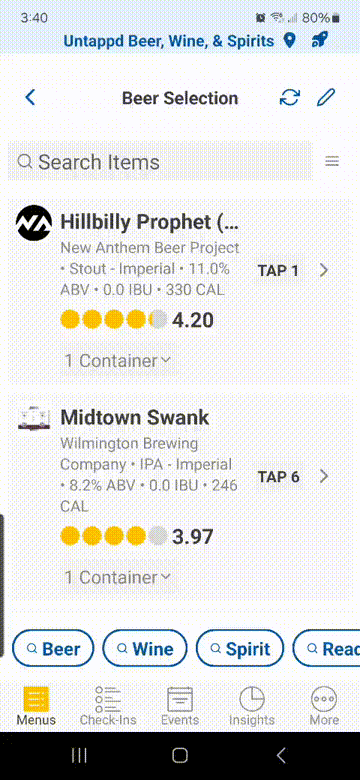Open Hillbilly Prophet TAP 1 chevron
Image resolution: width=360 pixels, height=780 pixels.
324,270
